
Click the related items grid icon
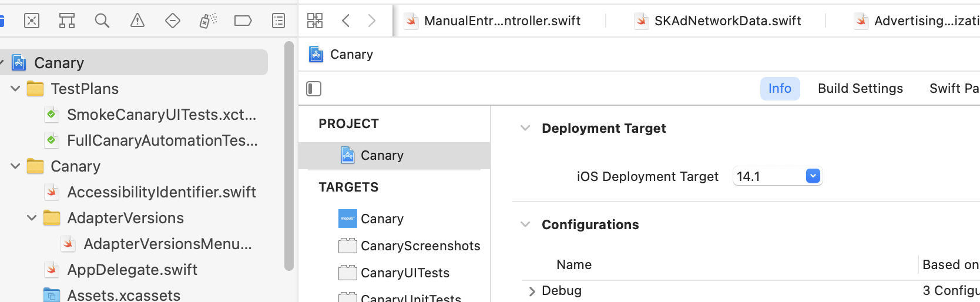(315, 21)
